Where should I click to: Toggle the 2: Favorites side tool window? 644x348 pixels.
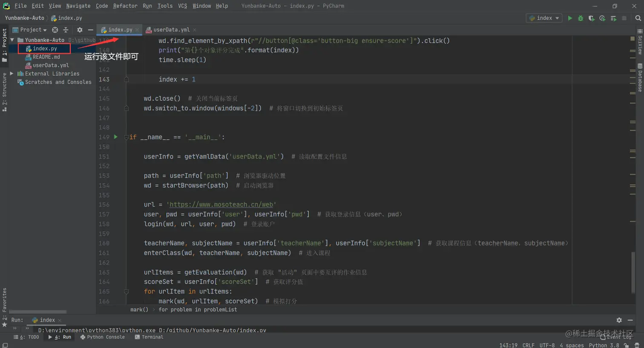pyautogui.click(x=4, y=308)
